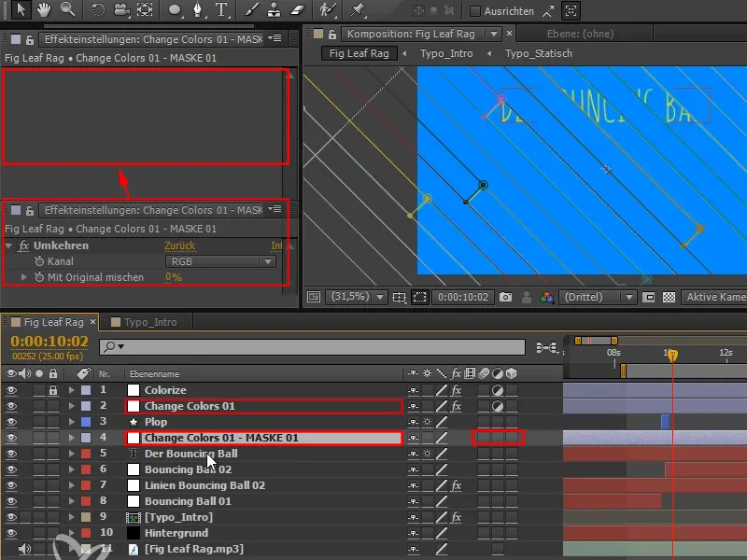Click the snapshot camera icon in viewer
Screen dimensions: 747x560
pyautogui.click(x=505, y=297)
